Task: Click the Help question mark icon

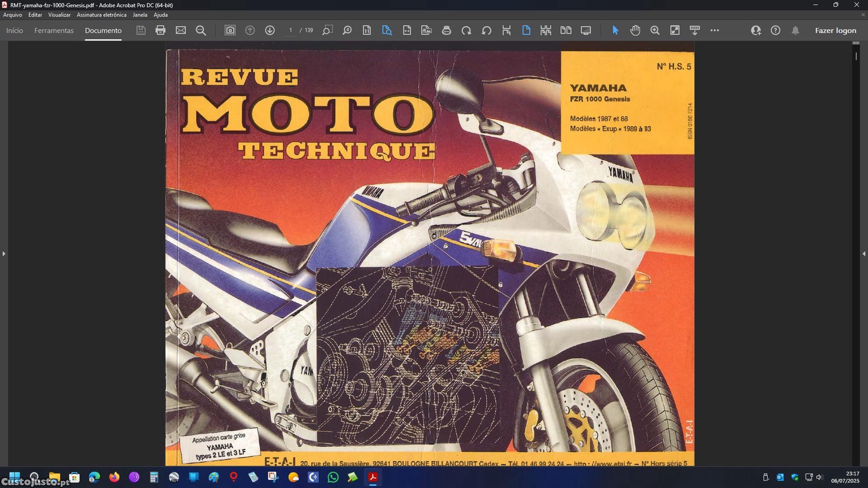Action: click(775, 30)
